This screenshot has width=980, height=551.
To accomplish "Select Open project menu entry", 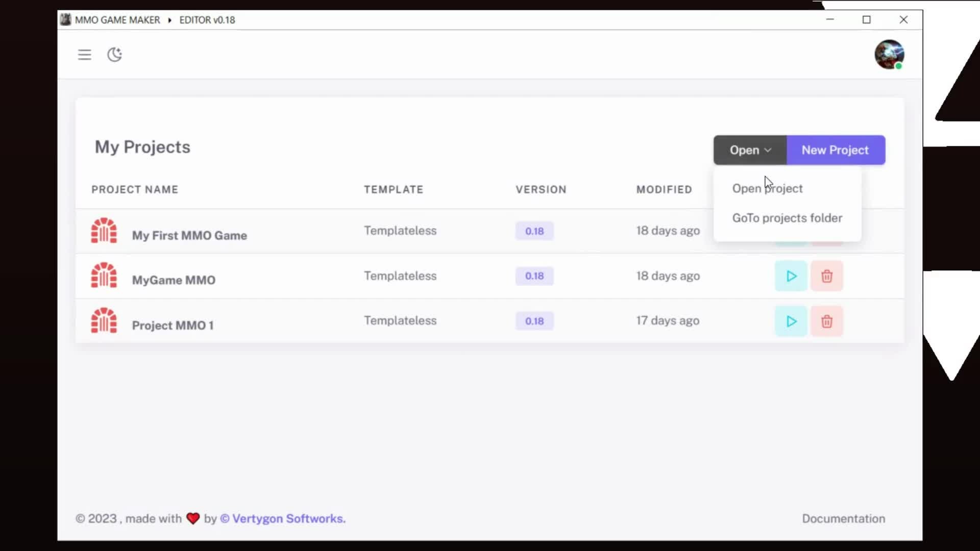I will coord(767,189).
